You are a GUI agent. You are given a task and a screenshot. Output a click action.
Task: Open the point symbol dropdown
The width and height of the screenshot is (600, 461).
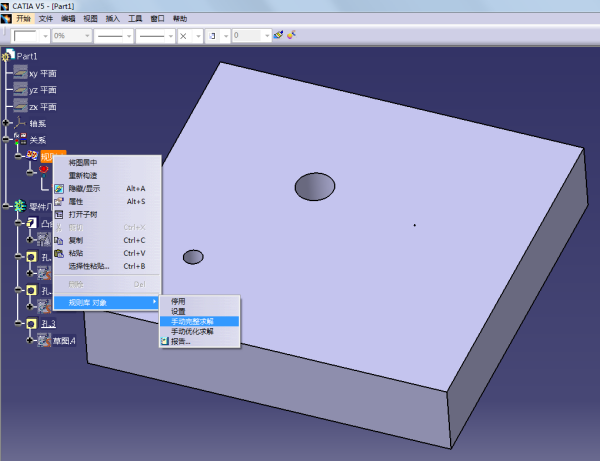click(x=196, y=35)
